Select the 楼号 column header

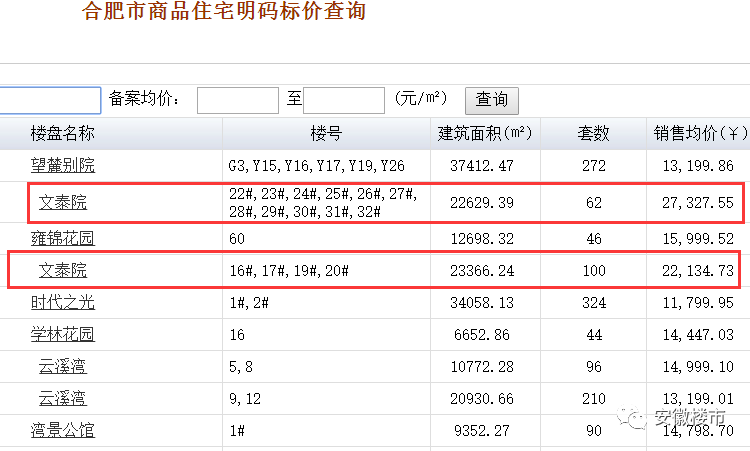(x=326, y=133)
